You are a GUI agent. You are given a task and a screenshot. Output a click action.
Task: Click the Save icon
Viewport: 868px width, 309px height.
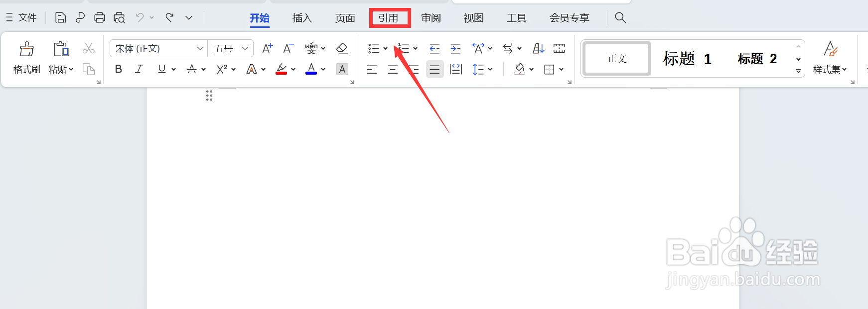(x=60, y=18)
